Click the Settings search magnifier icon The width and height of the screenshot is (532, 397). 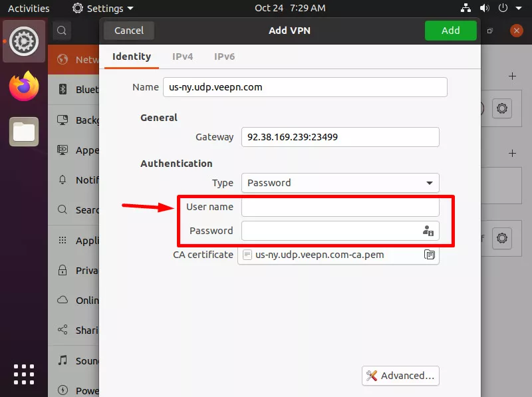tap(62, 31)
